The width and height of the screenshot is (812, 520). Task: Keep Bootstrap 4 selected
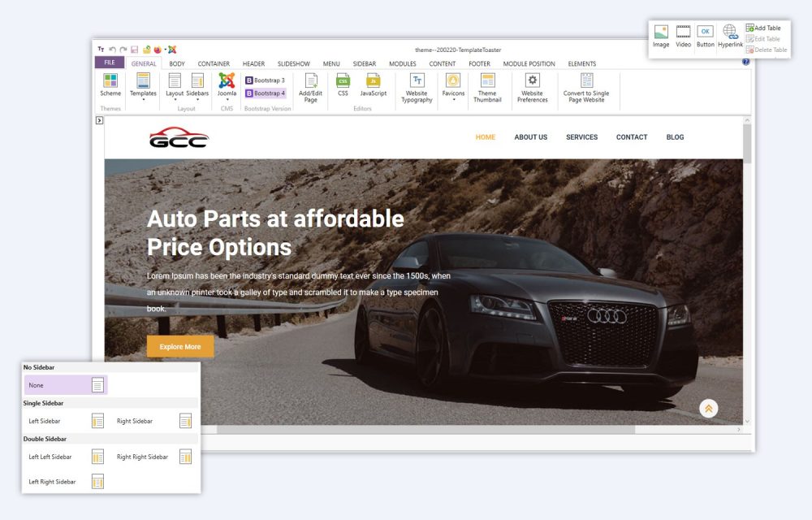[x=266, y=93]
